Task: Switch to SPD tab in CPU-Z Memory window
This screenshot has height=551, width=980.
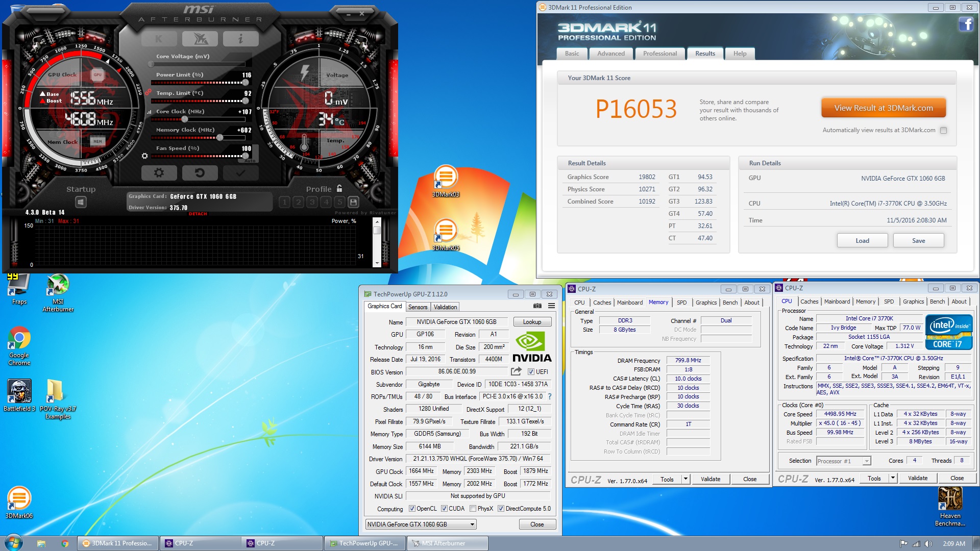Action: coord(681,303)
